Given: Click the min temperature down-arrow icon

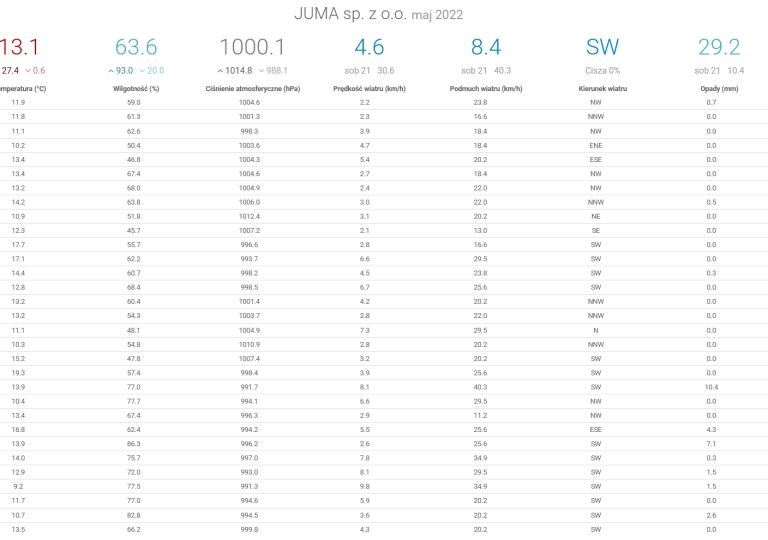Looking at the screenshot, I should pyautogui.click(x=27, y=71).
